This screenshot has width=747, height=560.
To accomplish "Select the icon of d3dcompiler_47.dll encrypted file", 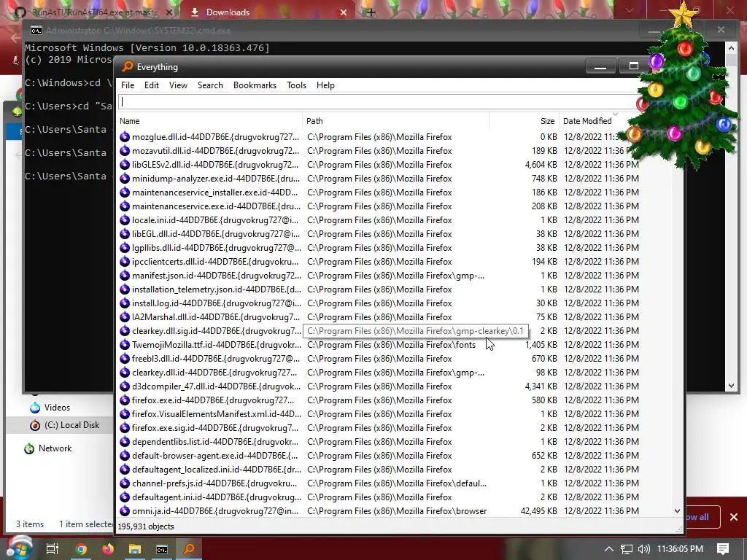I will coord(124,386).
